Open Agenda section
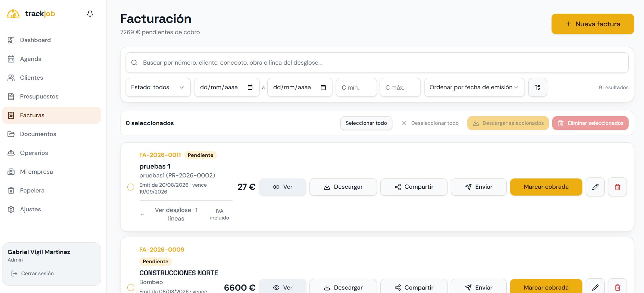 [51, 59]
